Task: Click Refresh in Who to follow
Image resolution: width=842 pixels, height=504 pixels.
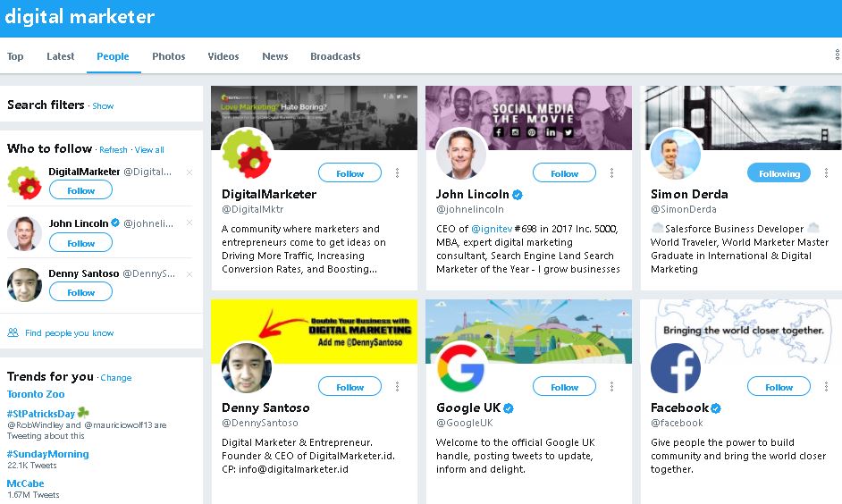Action: [x=114, y=150]
